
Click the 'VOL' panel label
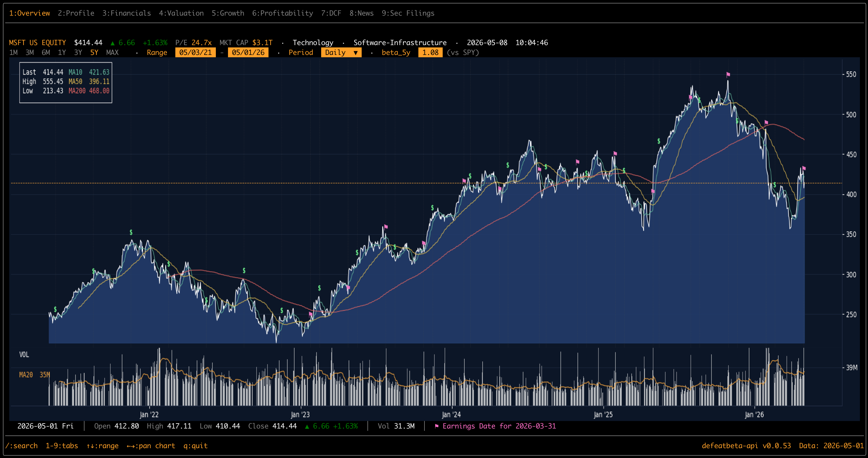(x=24, y=354)
